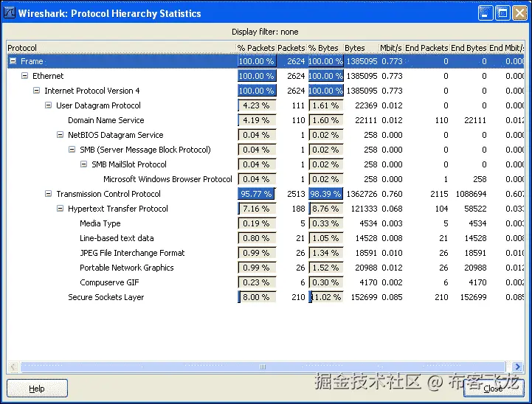532x404 pixels.
Task: Collapse the User Datagram Protocol node
Action: 48,105
